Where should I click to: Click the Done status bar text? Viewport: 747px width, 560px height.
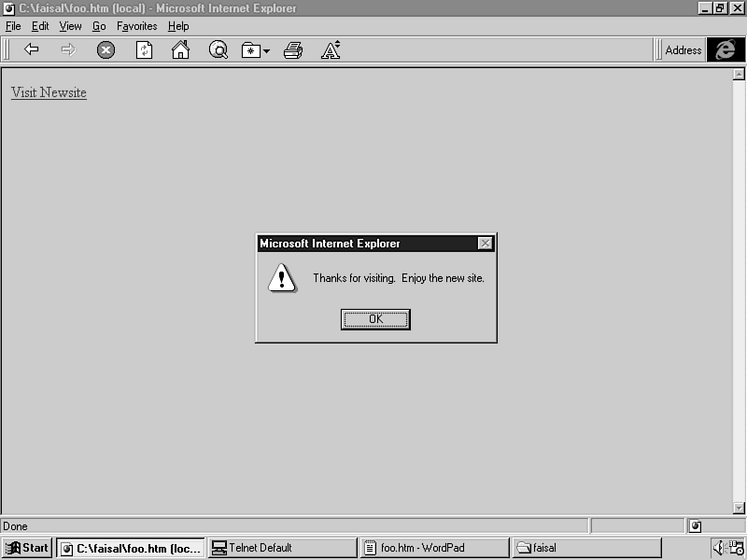15,526
